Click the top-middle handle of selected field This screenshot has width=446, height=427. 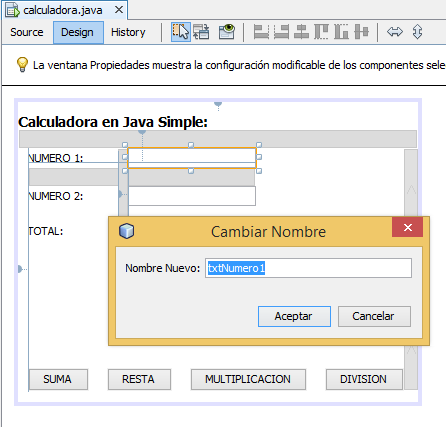click(x=191, y=145)
